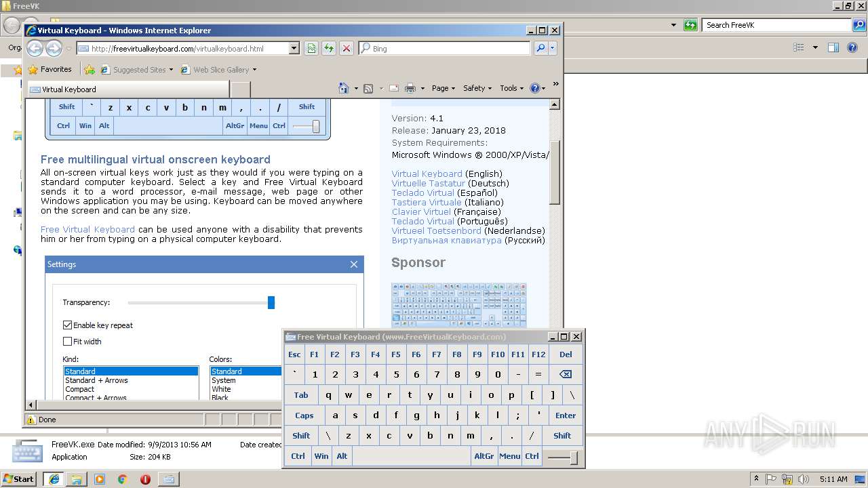Image resolution: width=868 pixels, height=488 pixels.
Task: Open Favorites star button
Action: 50,69
